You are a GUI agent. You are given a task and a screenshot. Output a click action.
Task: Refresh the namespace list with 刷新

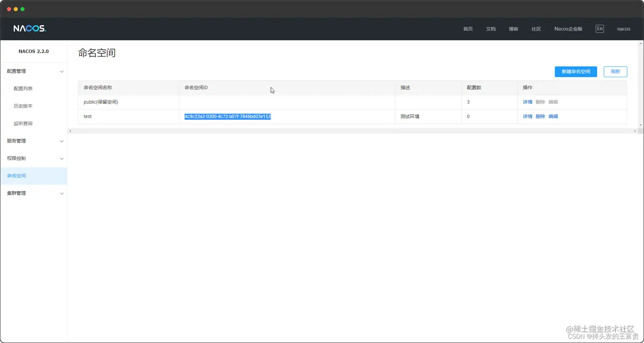pos(615,72)
